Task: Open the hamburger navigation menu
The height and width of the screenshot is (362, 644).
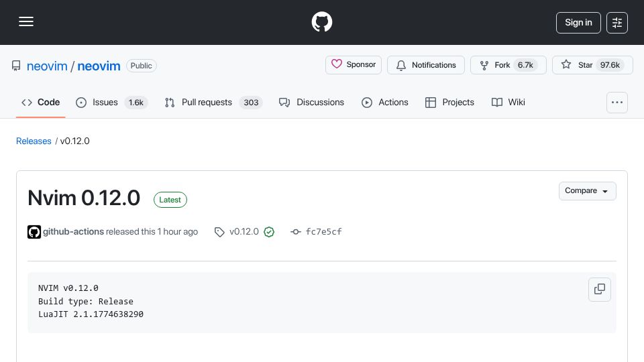Action: click(26, 21)
